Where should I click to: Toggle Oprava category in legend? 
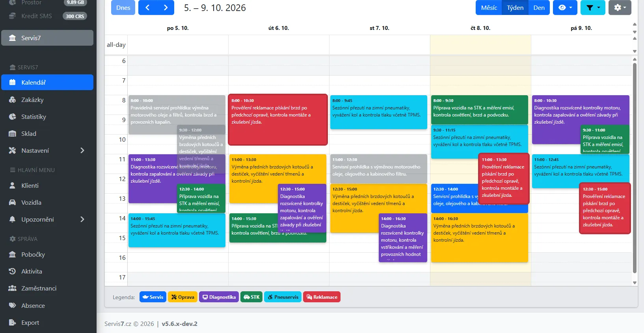pyautogui.click(x=182, y=297)
